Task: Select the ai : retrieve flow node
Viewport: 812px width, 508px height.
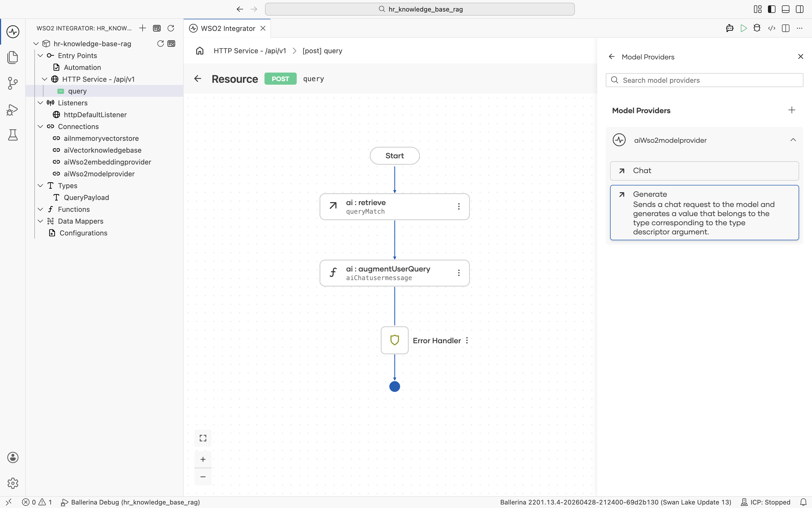Action: pyautogui.click(x=395, y=207)
